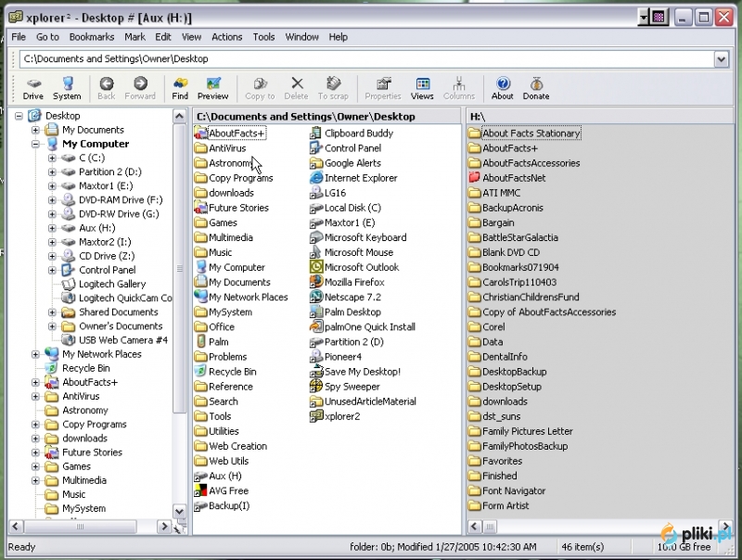Open the Drive toolbar button

pyautogui.click(x=33, y=88)
